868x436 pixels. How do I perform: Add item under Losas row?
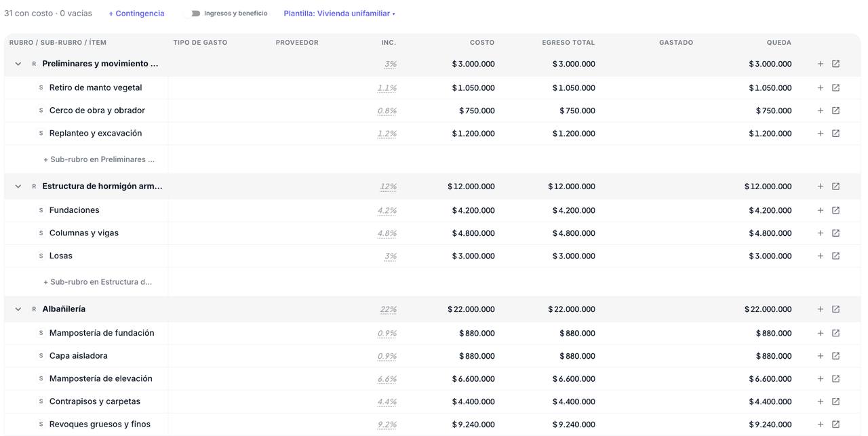820,256
